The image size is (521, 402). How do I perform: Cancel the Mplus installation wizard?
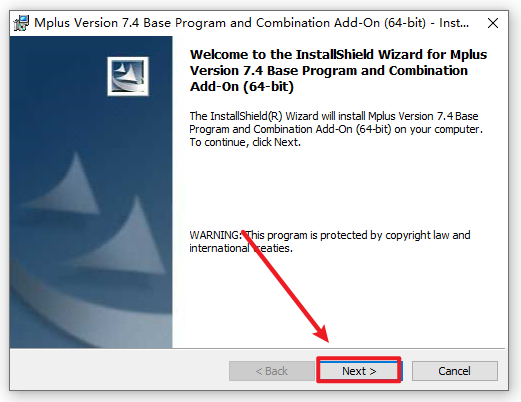pyautogui.click(x=455, y=371)
